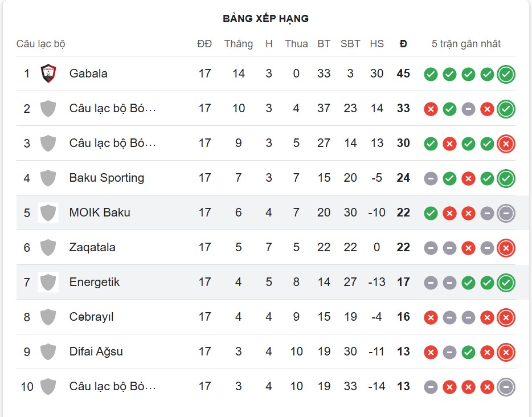Image resolution: width=532 pixels, height=417 pixels.
Task: Click the Gabala club logo
Action: 48,73
